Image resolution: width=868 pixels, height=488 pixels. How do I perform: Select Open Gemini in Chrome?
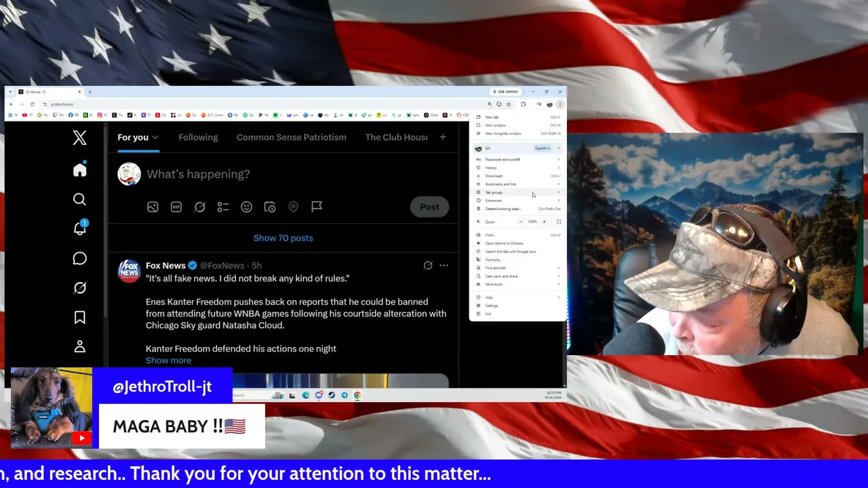(517, 243)
